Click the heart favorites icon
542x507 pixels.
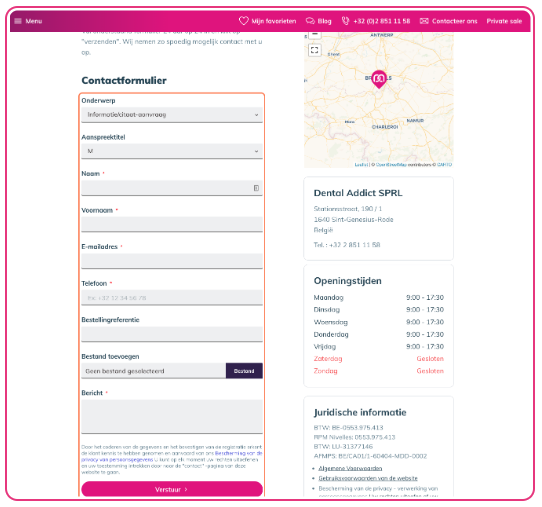pos(244,21)
